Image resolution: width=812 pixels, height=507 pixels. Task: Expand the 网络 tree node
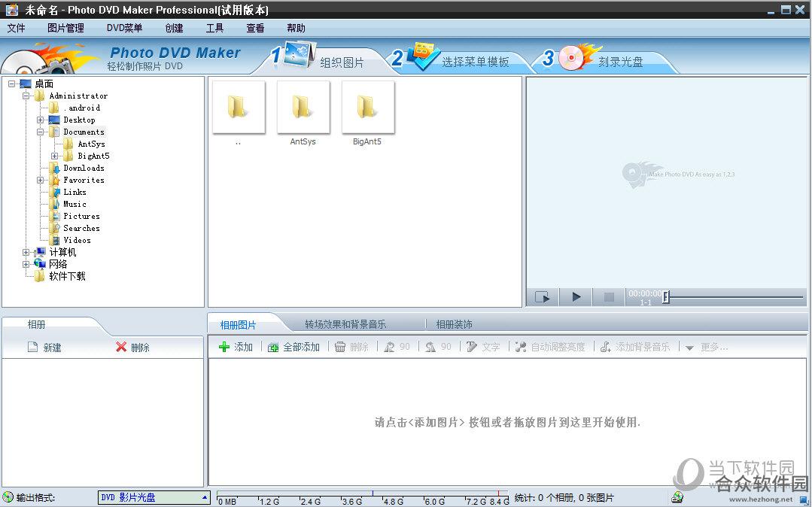(x=26, y=264)
